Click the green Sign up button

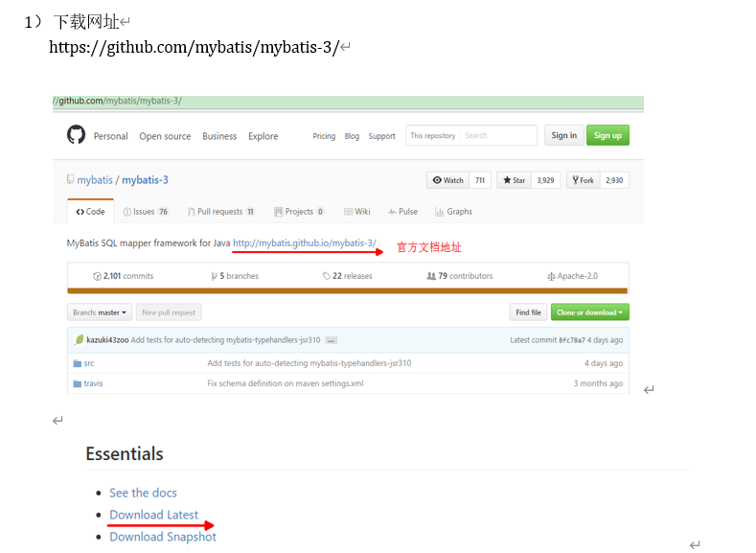tap(607, 135)
